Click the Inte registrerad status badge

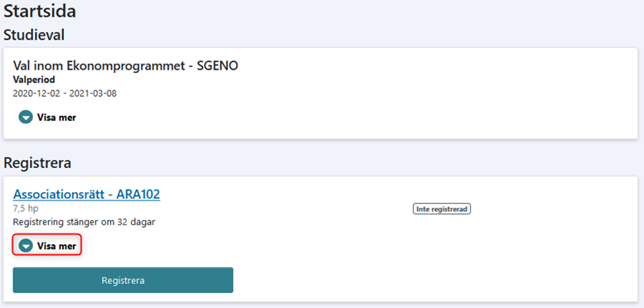pos(442,209)
